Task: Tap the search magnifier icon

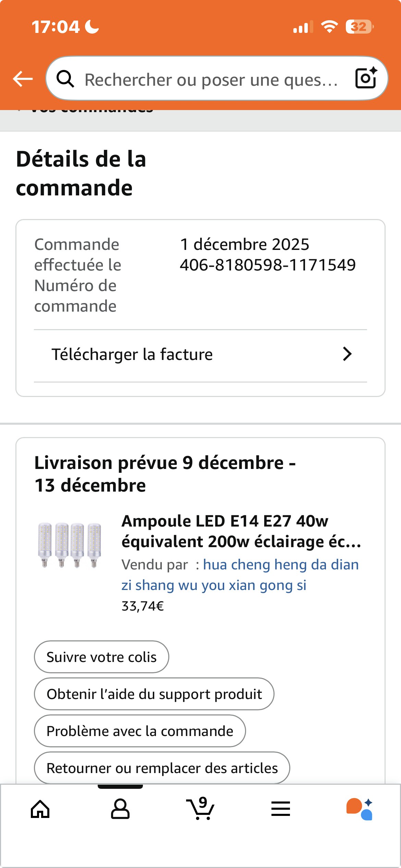Action: coord(65,79)
